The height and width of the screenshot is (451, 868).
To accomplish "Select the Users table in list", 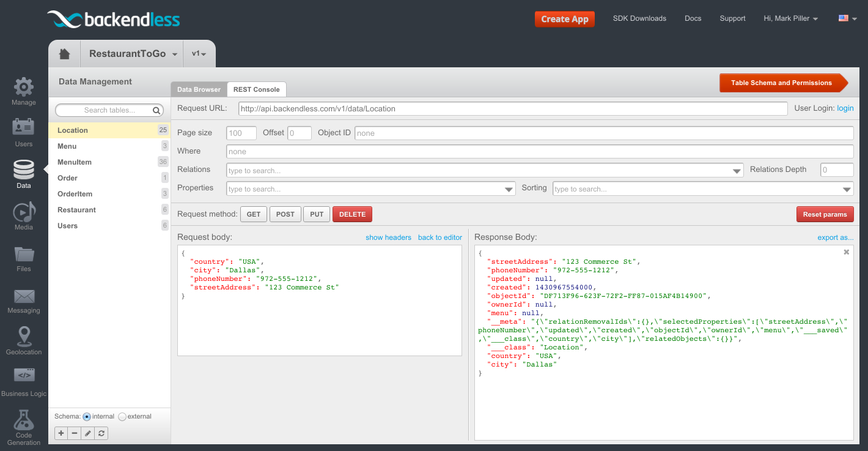I will click(x=110, y=226).
